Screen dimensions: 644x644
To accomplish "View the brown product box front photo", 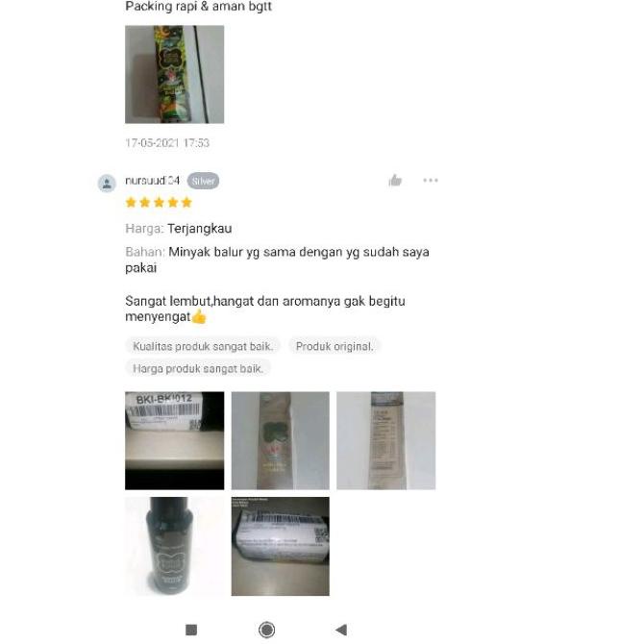I will point(280,440).
